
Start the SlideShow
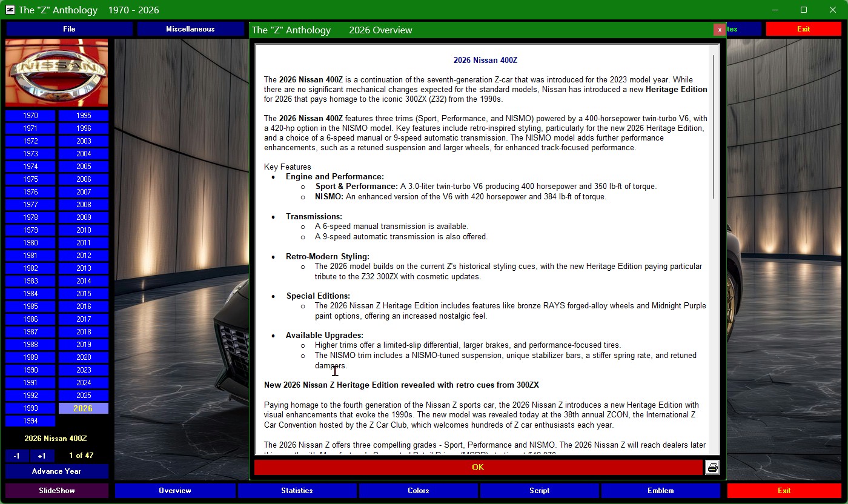pyautogui.click(x=56, y=491)
